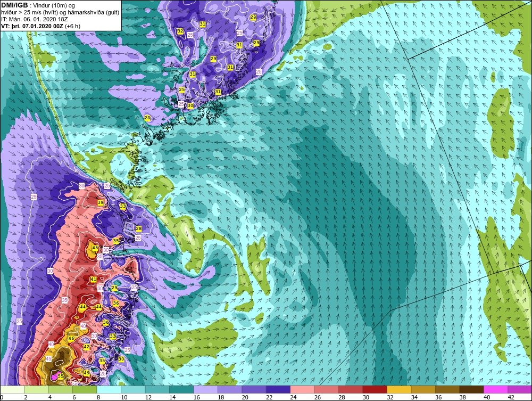Select the yellow 41 gust label
The image size is (532, 401).
[94, 279]
